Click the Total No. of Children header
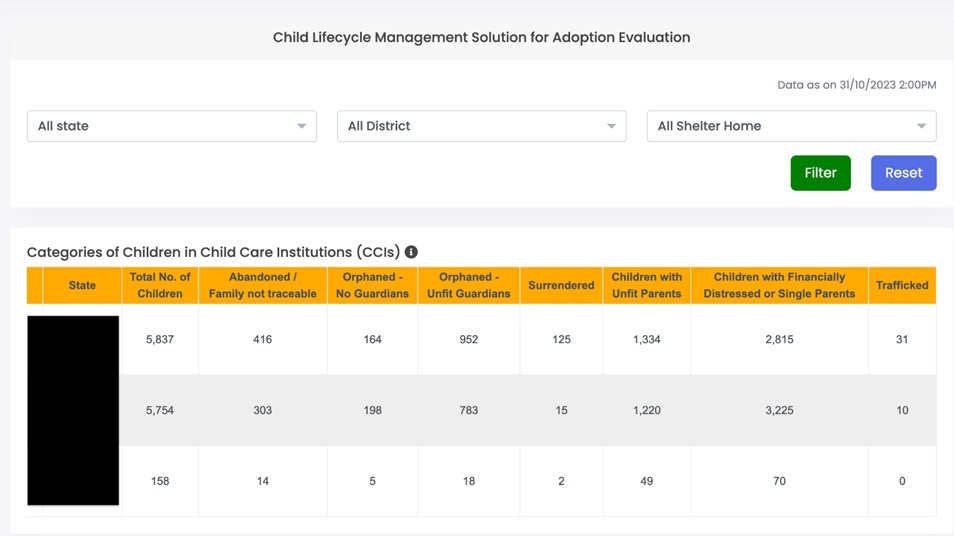Screen dimensions: 954x536 tap(160, 285)
